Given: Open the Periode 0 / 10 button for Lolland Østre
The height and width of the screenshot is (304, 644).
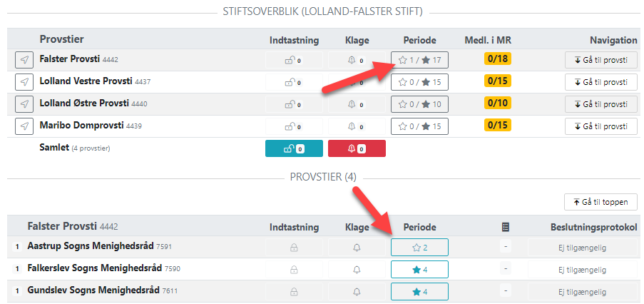Looking at the screenshot, I should pyautogui.click(x=419, y=104).
